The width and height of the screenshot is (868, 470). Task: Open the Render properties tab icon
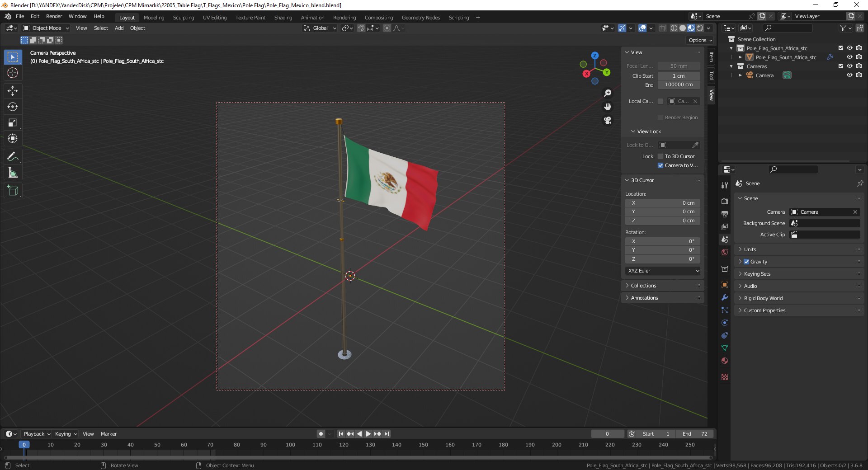pos(725,201)
